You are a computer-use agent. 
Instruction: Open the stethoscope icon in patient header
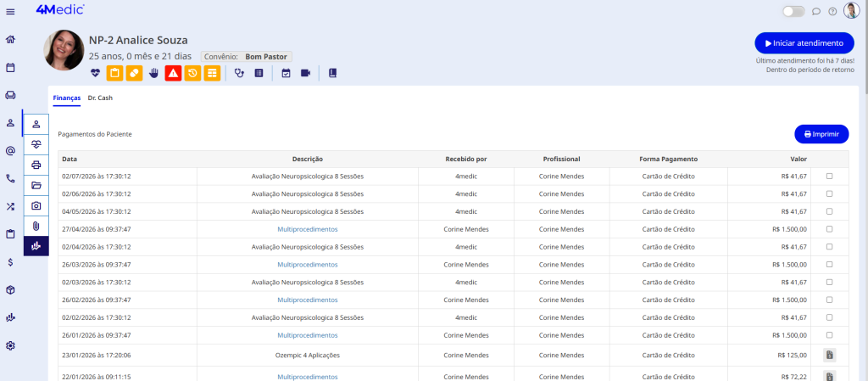click(239, 73)
